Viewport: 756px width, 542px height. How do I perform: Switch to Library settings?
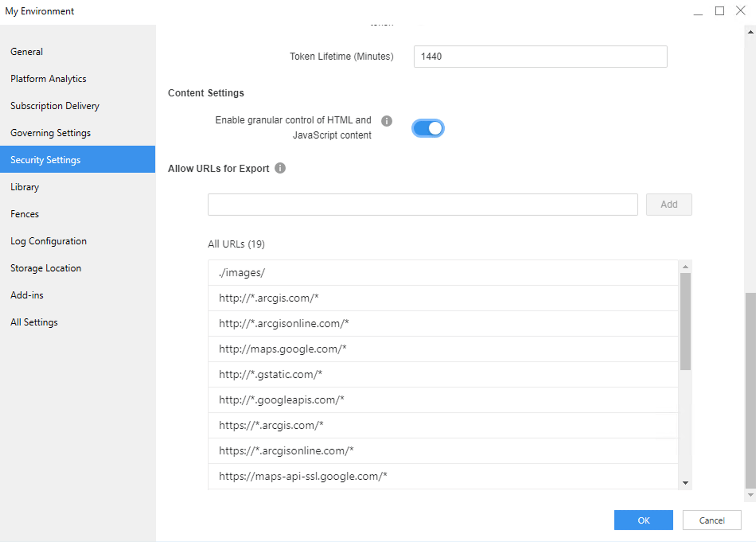click(x=25, y=187)
